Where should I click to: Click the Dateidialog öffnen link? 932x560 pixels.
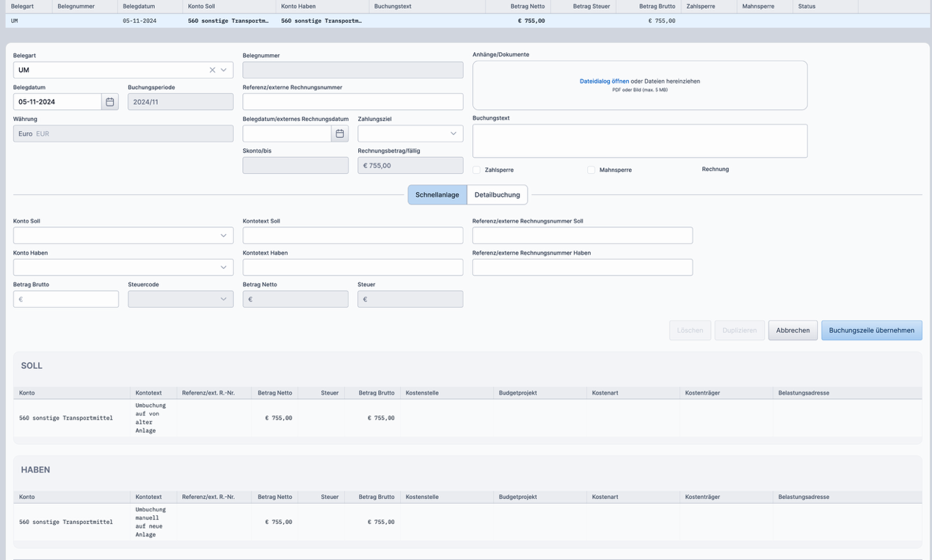click(x=604, y=81)
